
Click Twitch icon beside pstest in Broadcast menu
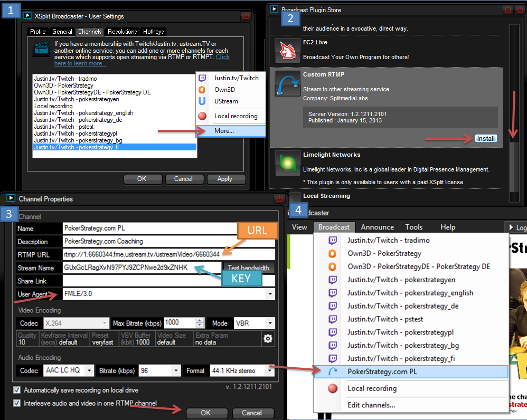pos(332,319)
